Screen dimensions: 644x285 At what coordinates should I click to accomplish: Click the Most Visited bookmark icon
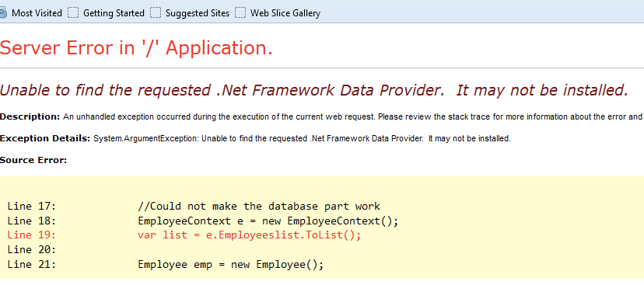point(3,13)
